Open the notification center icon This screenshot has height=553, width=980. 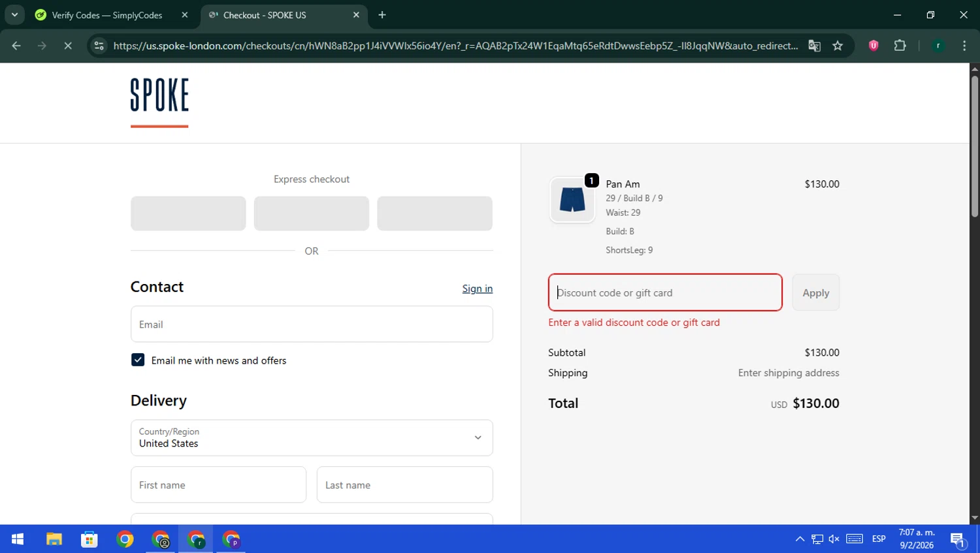point(958,539)
